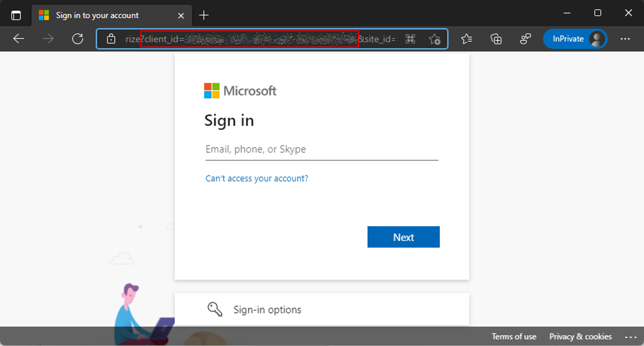The image size is (644, 346).
Task: Click the forward navigation arrow
Action: coord(48,39)
